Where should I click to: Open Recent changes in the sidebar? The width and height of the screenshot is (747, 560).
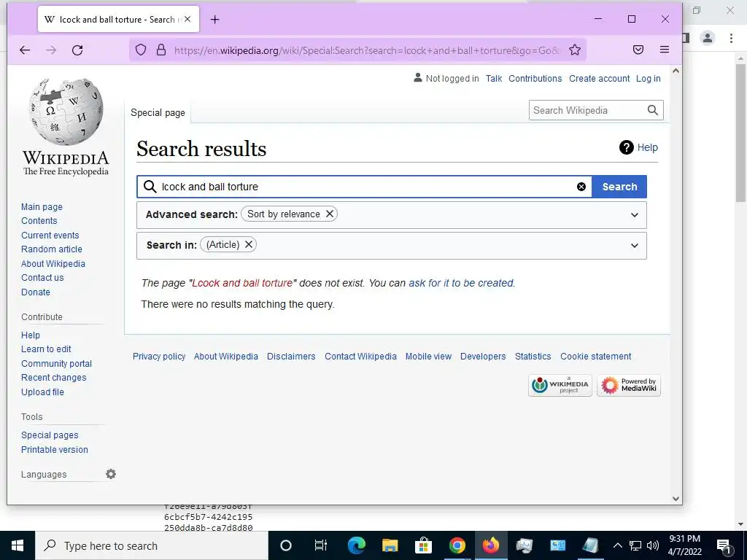(x=54, y=378)
